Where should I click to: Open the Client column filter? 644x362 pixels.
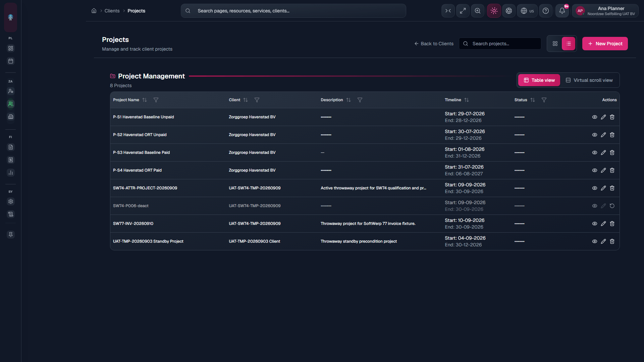point(257,100)
